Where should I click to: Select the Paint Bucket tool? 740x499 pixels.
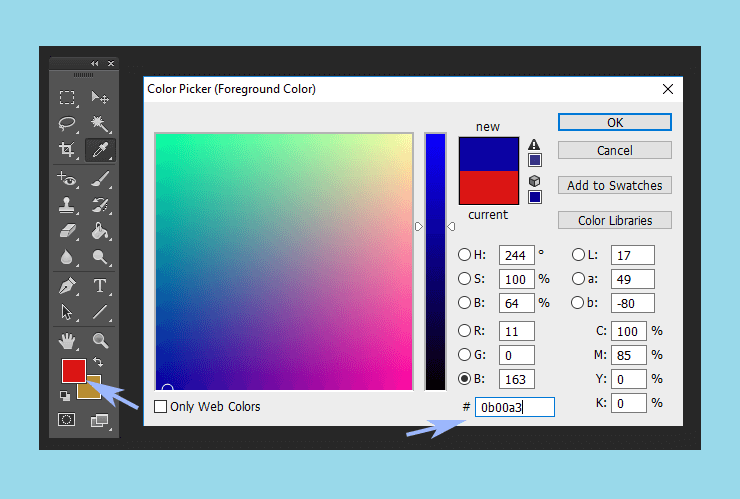point(100,231)
